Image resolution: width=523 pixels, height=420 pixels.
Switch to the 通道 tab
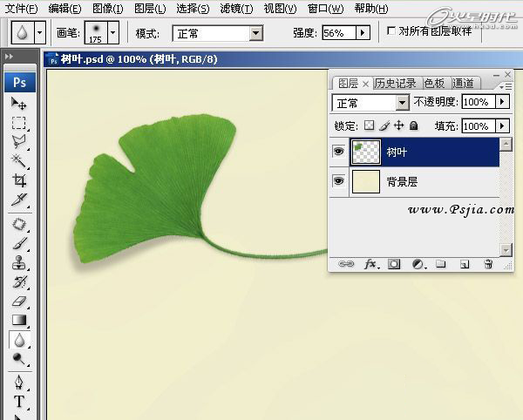click(x=464, y=84)
